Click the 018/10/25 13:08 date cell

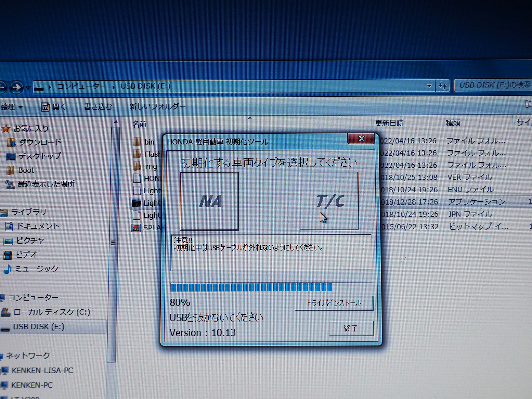tap(409, 178)
